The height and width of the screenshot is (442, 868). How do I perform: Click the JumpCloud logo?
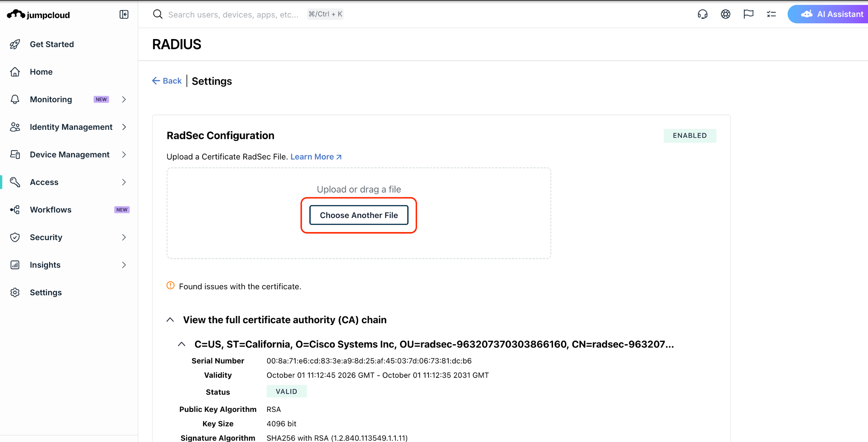(38, 14)
